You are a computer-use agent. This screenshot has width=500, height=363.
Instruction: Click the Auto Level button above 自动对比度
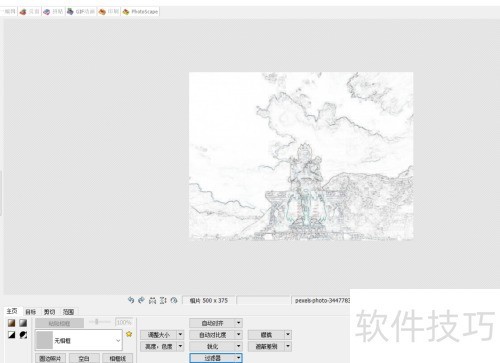pyautogui.click(x=212, y=323)
